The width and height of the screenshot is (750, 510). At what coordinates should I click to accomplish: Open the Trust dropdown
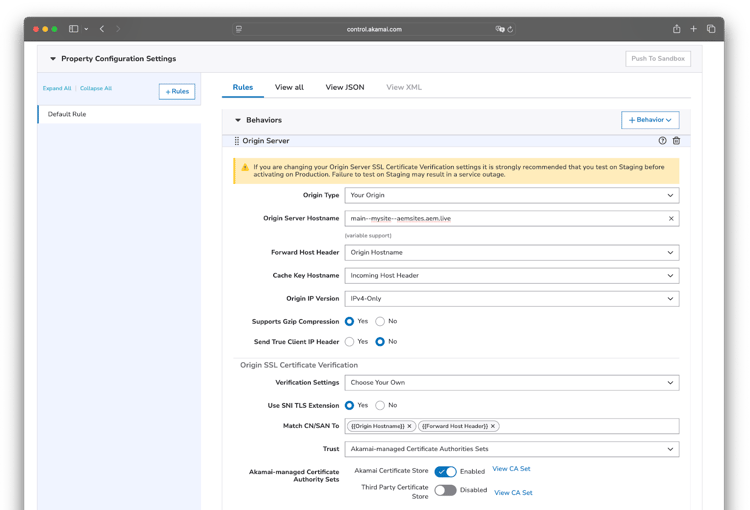coord(512,449)
